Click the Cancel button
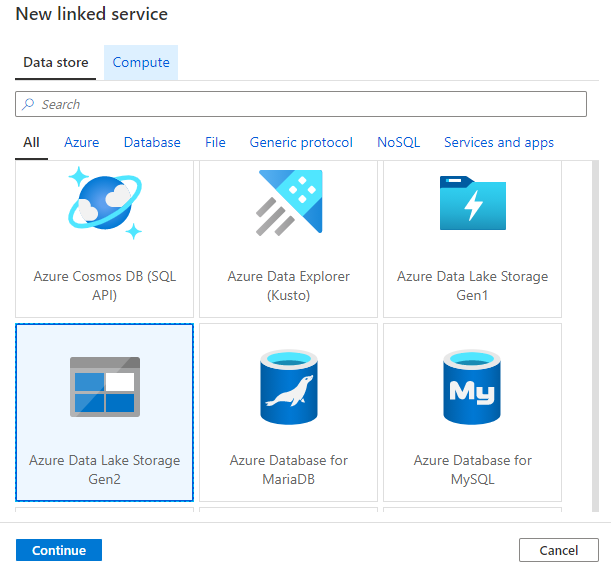 [x=558, y=550]
